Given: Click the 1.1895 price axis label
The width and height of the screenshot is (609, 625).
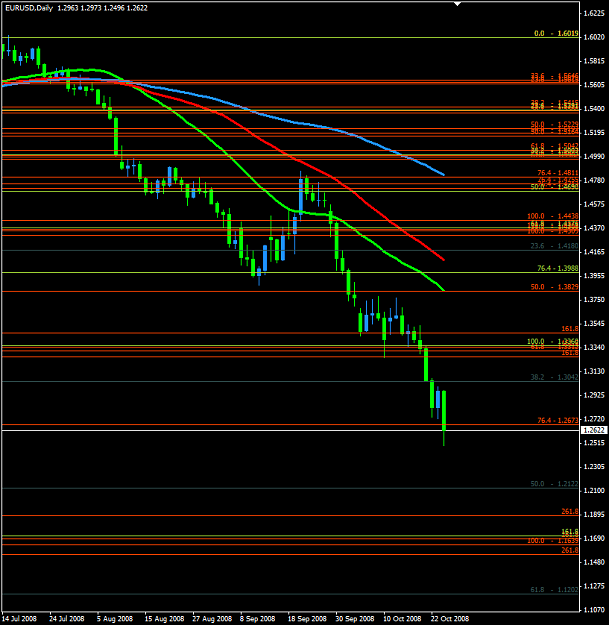Looking at the screenshot, I should [x=594, y=515].
